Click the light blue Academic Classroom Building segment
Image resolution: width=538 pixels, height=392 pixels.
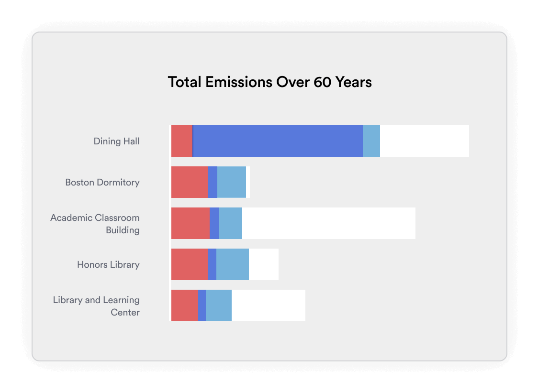pyautogui.click(x=231, y=223)
